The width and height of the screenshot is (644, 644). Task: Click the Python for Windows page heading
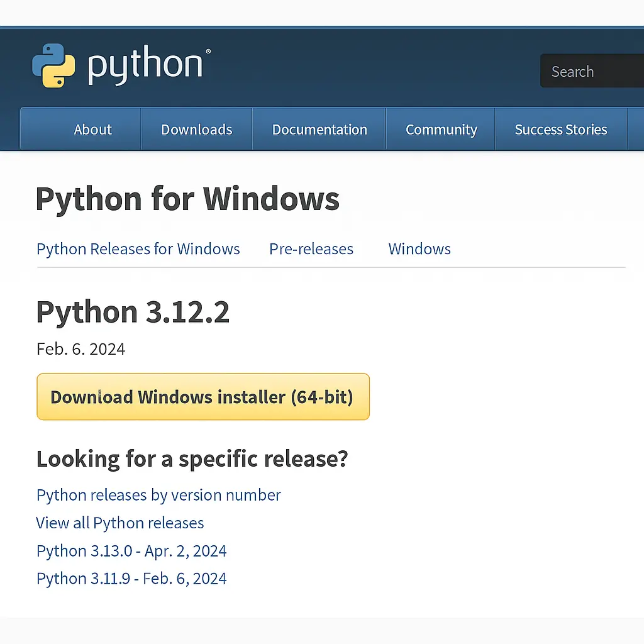coord(187,199)
